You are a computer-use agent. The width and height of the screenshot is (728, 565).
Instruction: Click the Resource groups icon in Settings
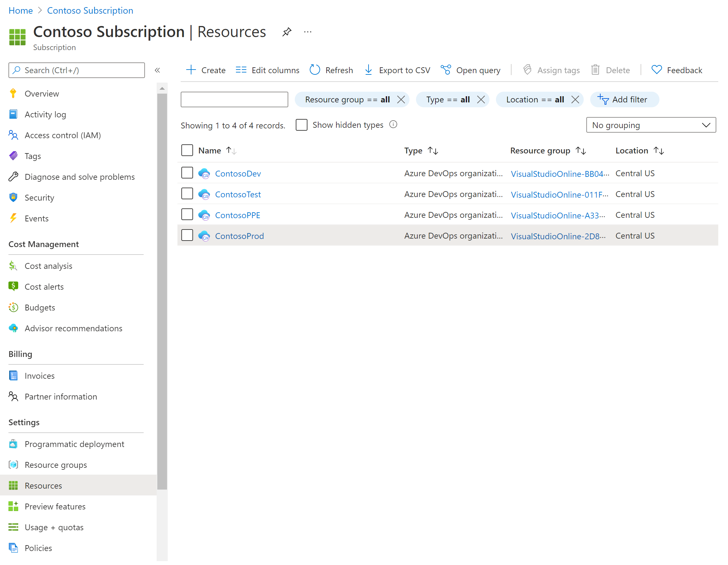(x=13, y=465)
